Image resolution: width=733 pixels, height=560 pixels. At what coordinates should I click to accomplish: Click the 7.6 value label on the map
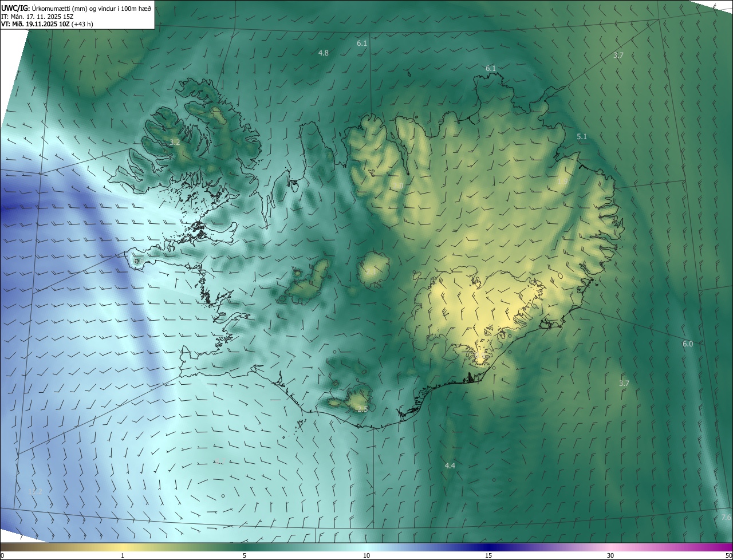tap(726, 517)
